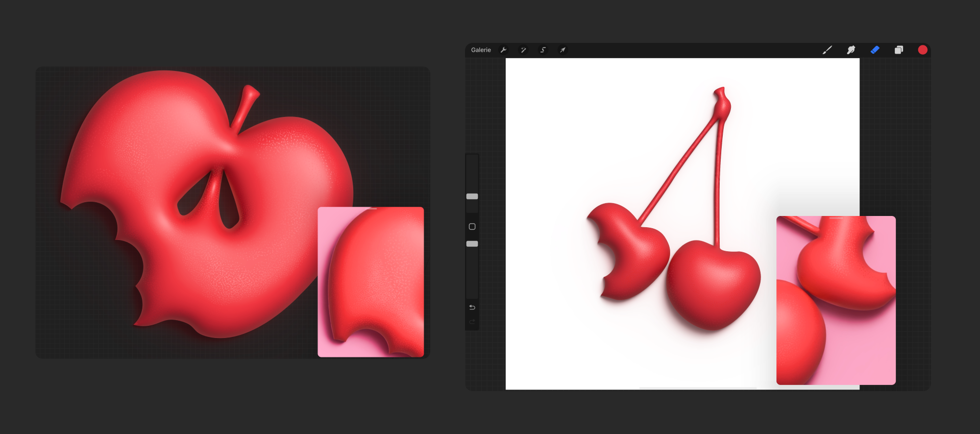Select the Smudge finger tool
Screen dimensions: 980x434
click(x=851, y=50)
